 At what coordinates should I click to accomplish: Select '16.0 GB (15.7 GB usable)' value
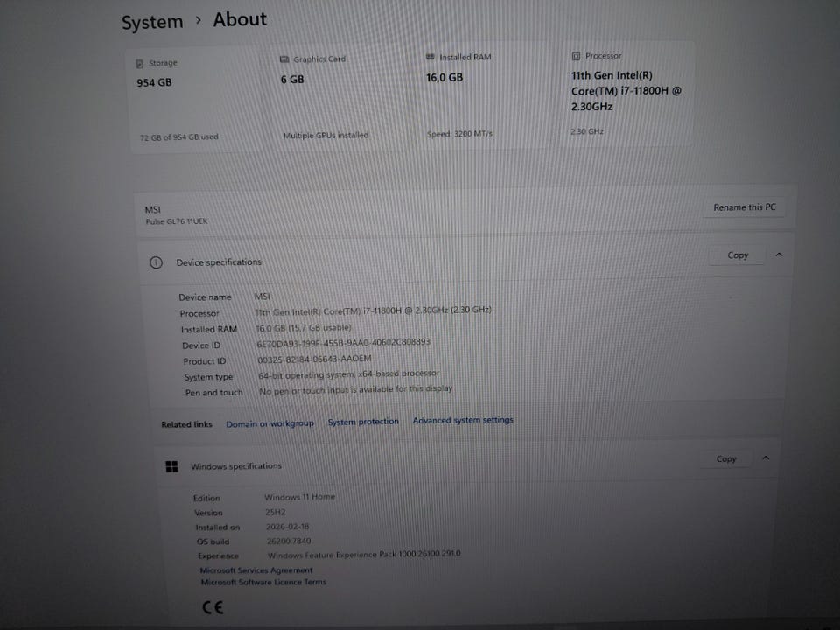[304, 327]
